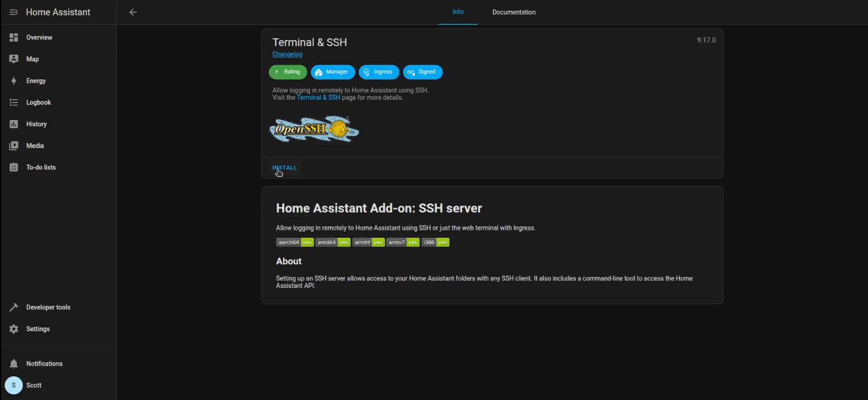This screenshot has width=868, height=400.
Task: Click the Home Assistant Add-on: SSH server heading
Action: pos(379,208)
